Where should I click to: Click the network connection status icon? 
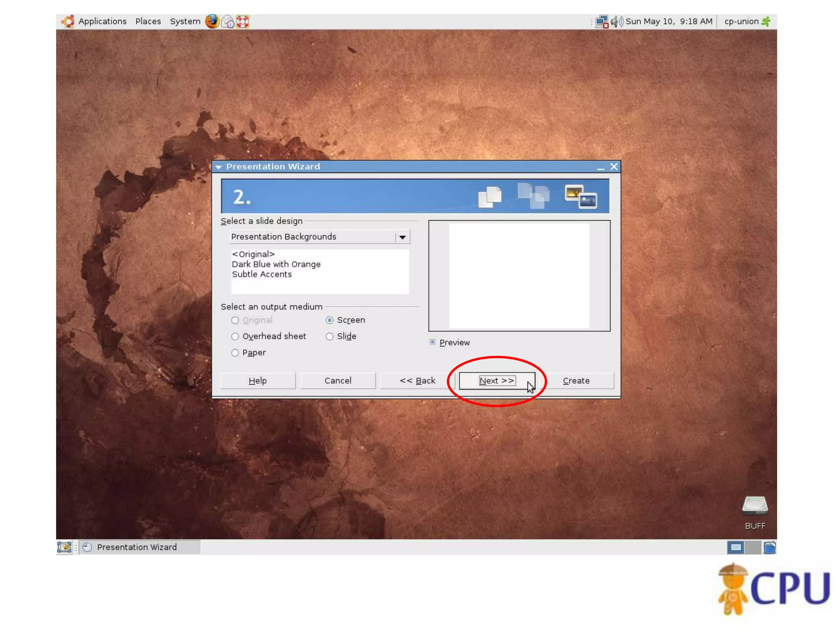click(601, 22)
